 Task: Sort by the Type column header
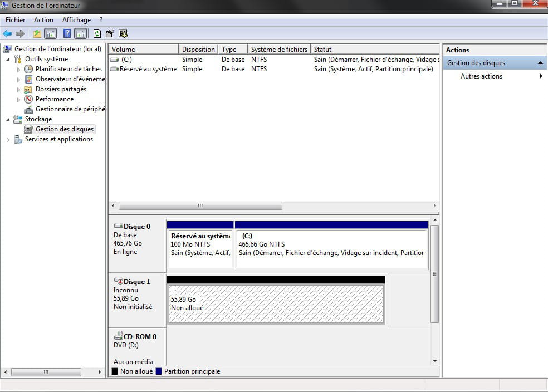point(233,49)
